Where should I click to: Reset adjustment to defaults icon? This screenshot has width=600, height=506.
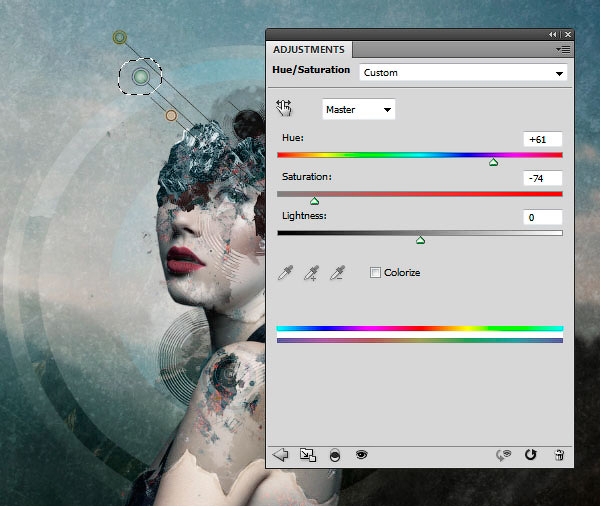[531, 455]
